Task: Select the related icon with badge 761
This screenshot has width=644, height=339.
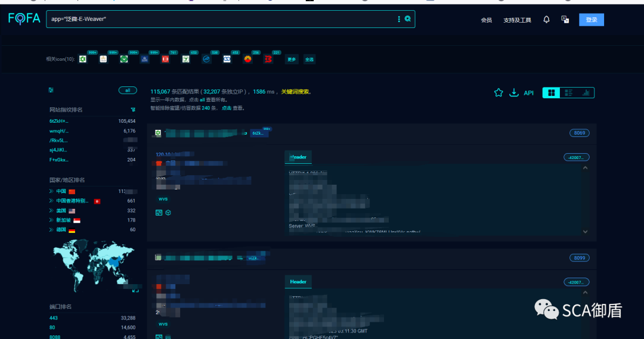Action: pos(165,59)
